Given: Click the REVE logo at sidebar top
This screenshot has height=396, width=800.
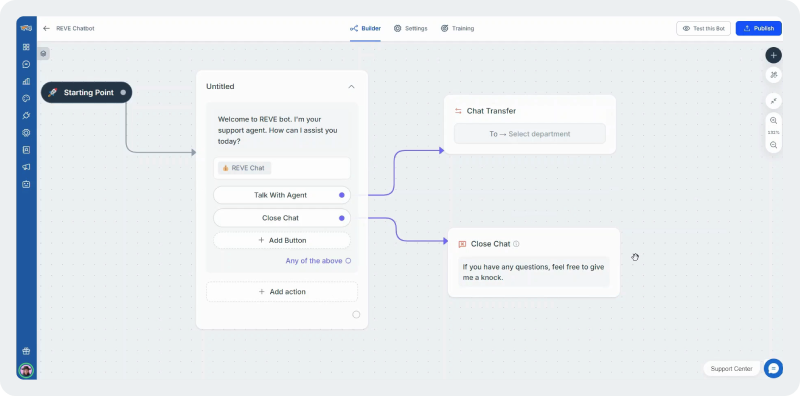Looking at the screenshot, I should [x=26, y=28].
